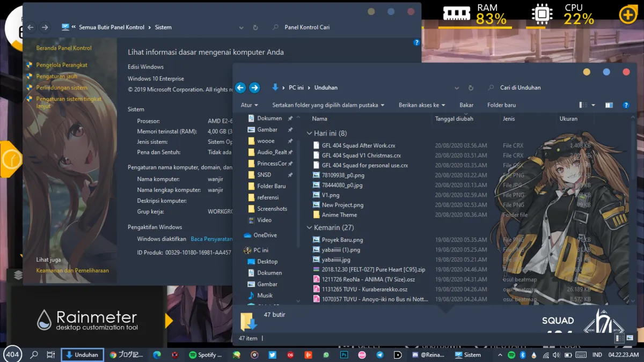Open the view options dropdown arrow
The image size is (644, 362).
coord(593,105)
